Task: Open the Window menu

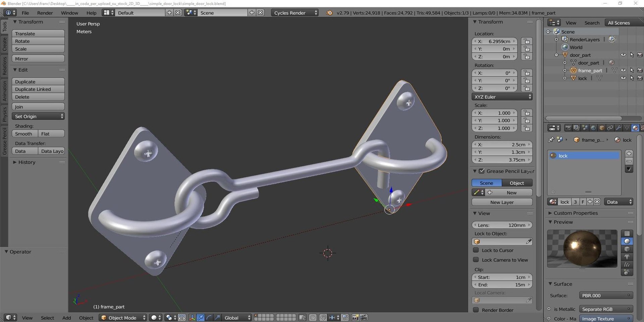Action: [69, 13]
